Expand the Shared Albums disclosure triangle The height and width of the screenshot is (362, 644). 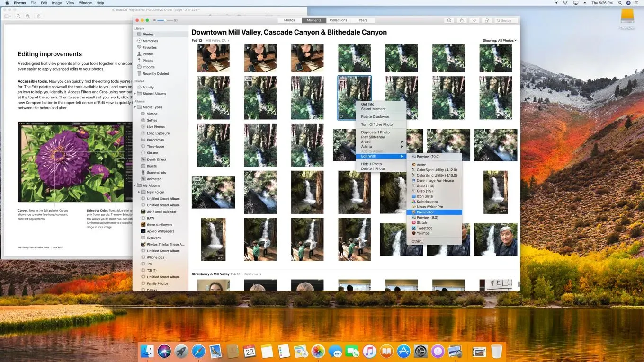coord(135,94)
